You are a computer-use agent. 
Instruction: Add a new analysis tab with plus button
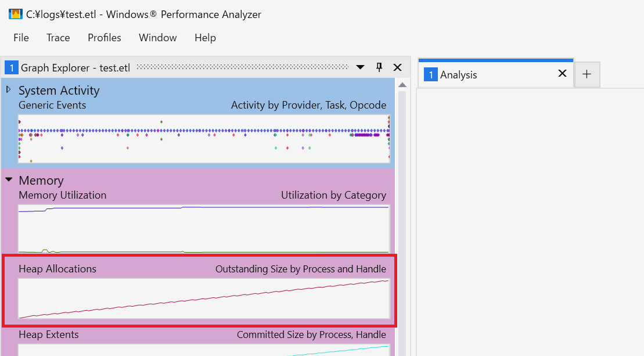[x=587, y=74]
